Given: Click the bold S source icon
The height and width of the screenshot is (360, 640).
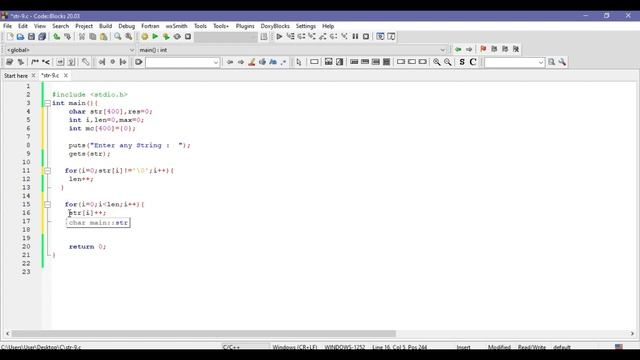Looking at the screenshot, I should (x=462, y=62).
